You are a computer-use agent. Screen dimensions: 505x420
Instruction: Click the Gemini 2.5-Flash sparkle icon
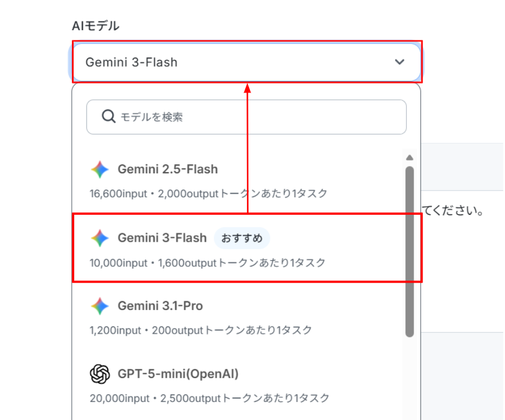(100, 169)
